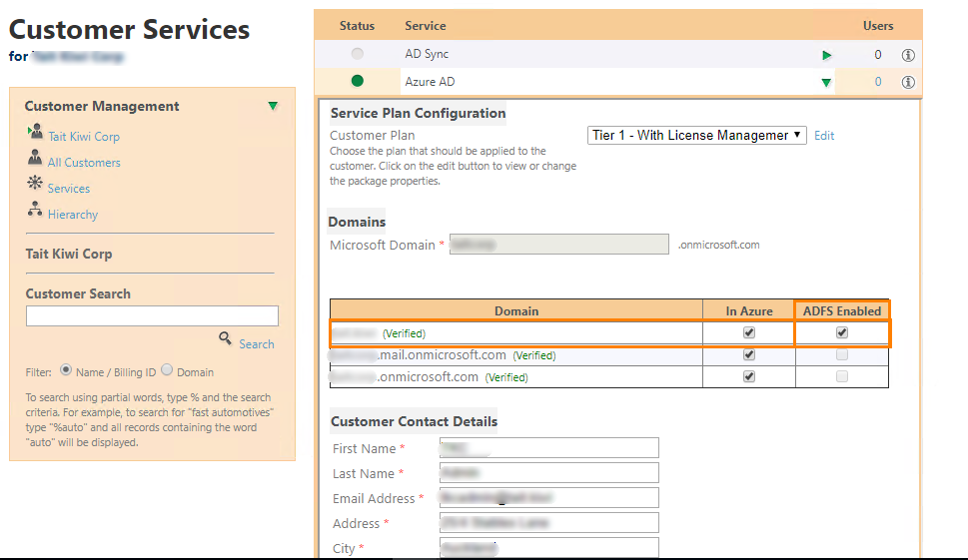Collapse the Azure AD service section

click(x=826, y=83)
